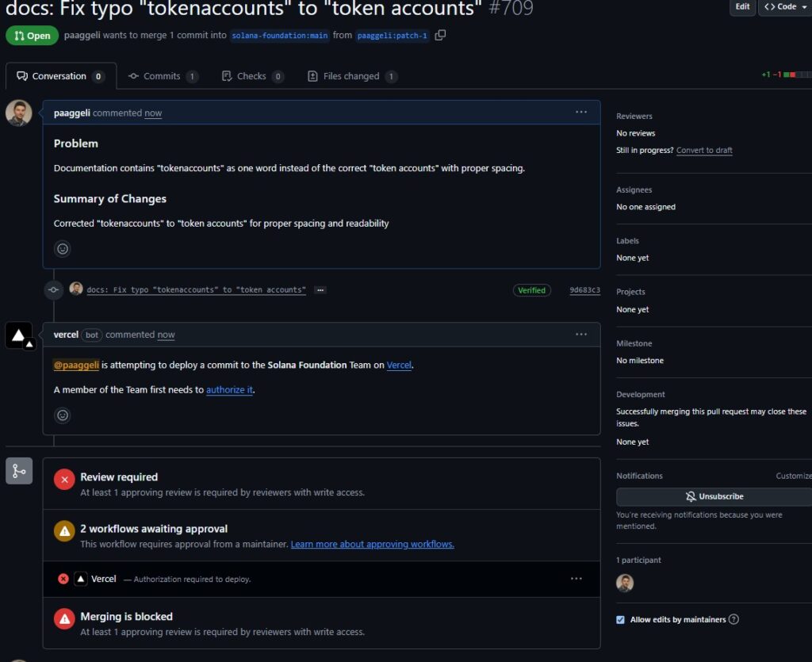
Task: Open the Files changed tab
Action: pyautogui.click(x=352, y=76)
